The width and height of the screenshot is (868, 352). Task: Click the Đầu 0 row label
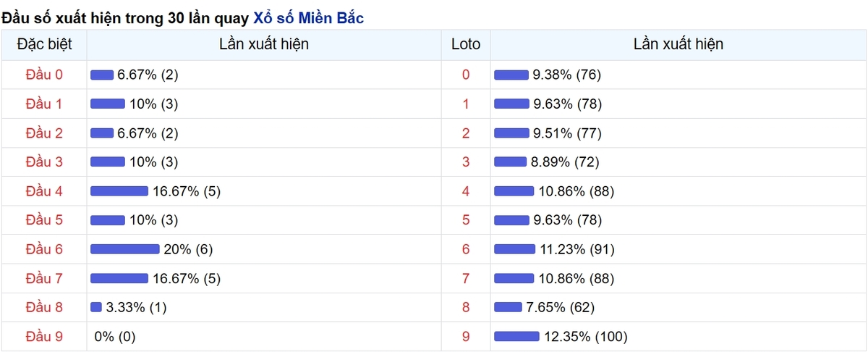click(x=44, y=75)
